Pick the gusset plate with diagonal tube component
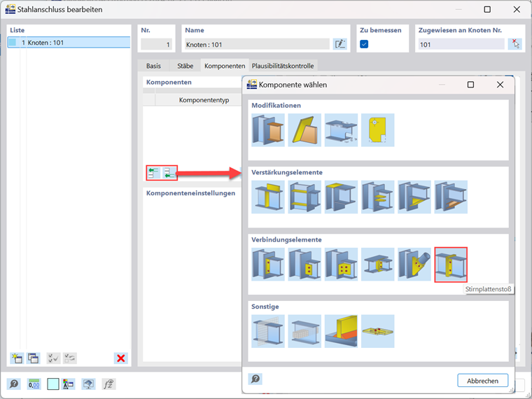Image resolution: width=532 pixels, height=399 pixels. click(414, 265)
